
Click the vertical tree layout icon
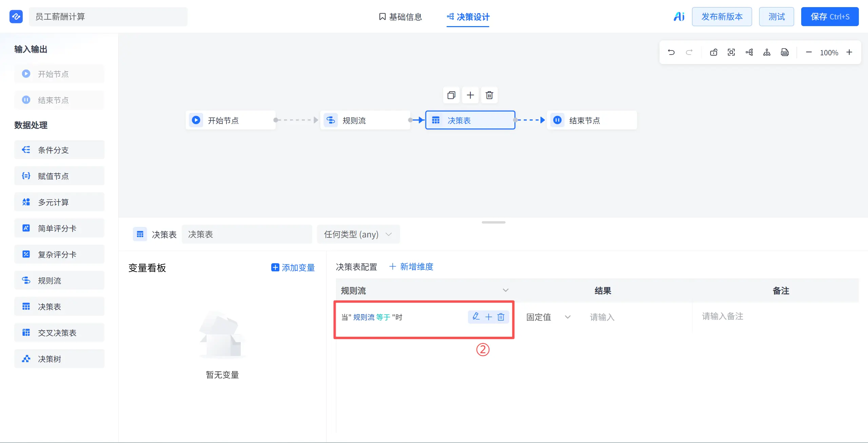[x=767, y=52]
